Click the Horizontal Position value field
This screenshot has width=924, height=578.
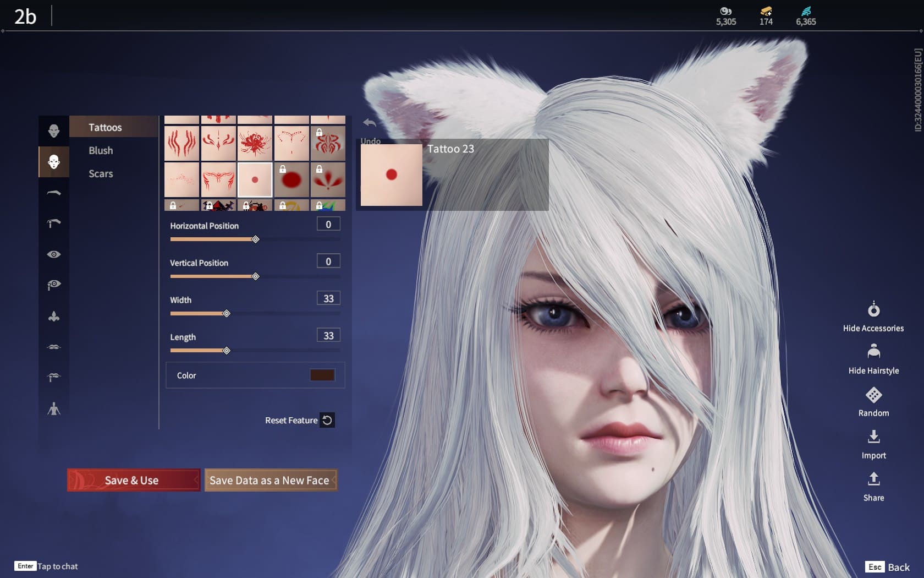point(328,224)
